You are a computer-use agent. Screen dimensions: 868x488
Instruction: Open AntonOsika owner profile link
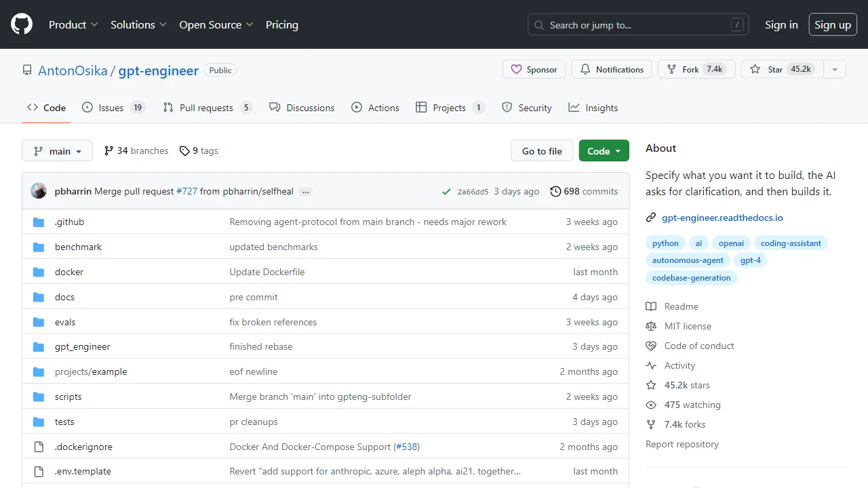(73, 70)
